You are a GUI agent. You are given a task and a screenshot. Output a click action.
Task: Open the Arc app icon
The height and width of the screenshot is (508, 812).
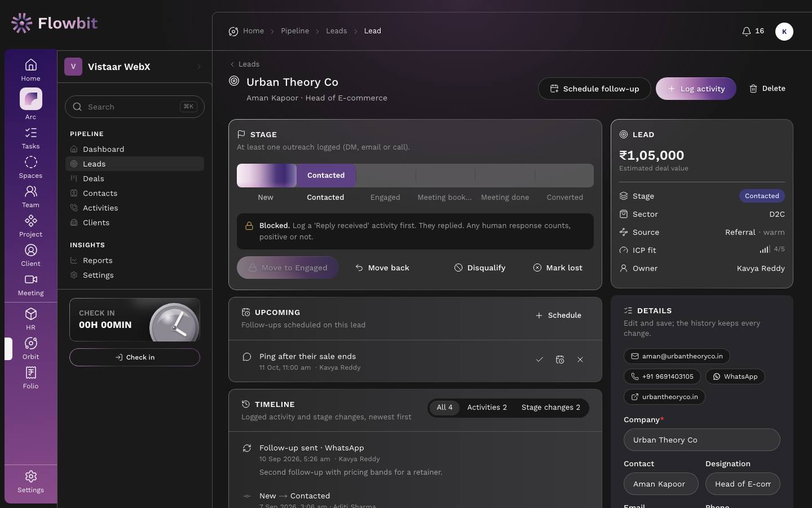(30, 104)
